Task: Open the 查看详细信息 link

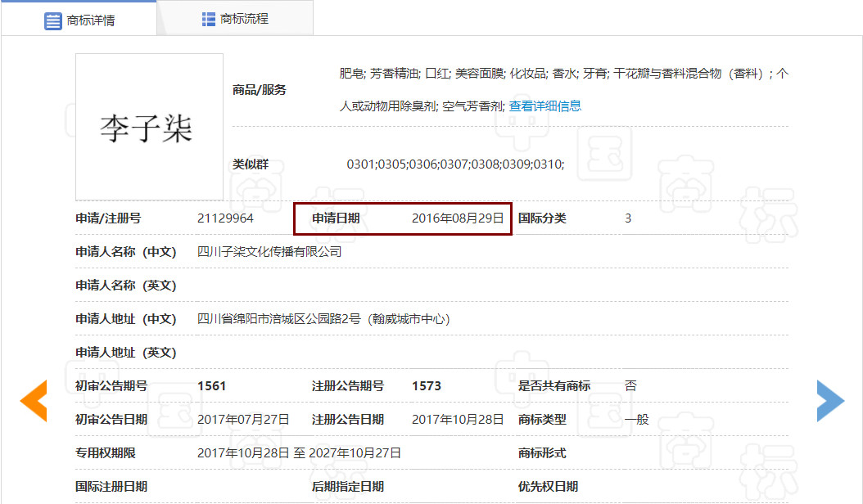Action: tap(547, 105)
